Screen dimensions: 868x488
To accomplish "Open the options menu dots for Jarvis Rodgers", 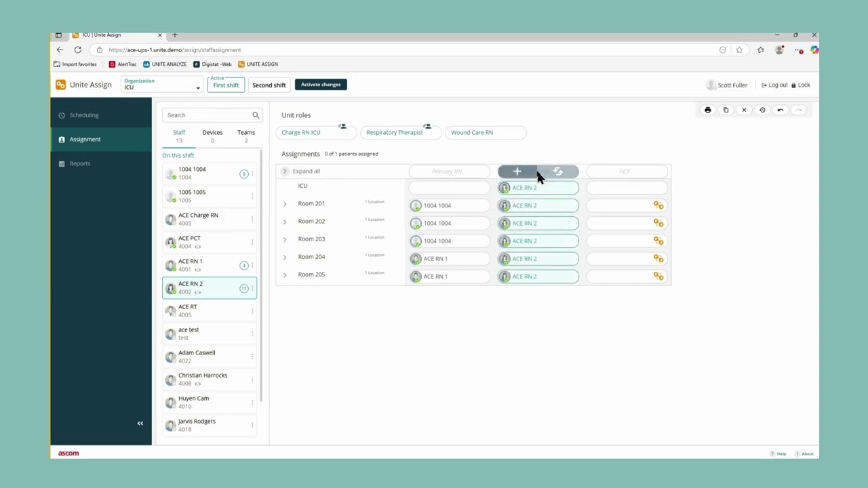I will click(x=252, y=425).
